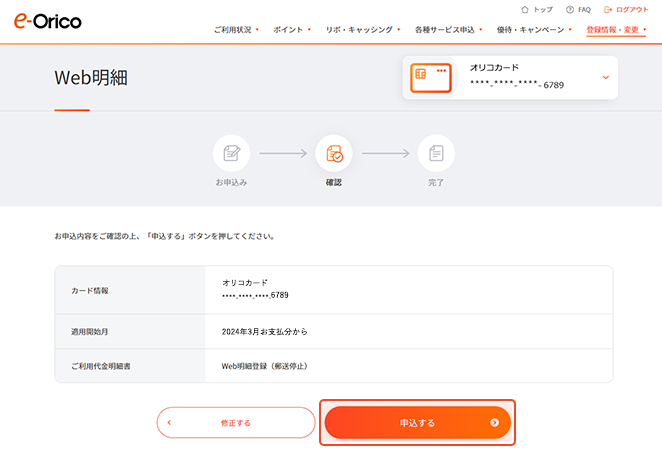Select the オリコカード card dropdown label
Viewport: 662px width, 461px height.
click(x=494, y=68)
